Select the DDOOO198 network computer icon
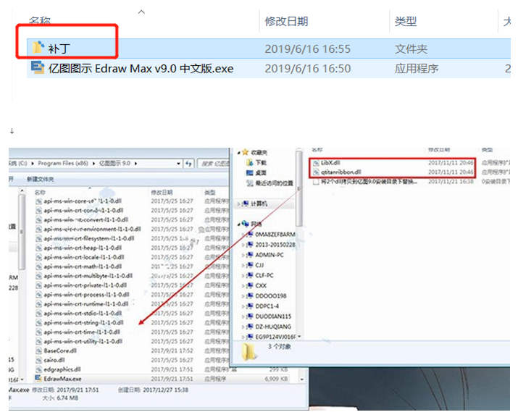518x420 pixels. pyautogui.click(x=250, y=296)
